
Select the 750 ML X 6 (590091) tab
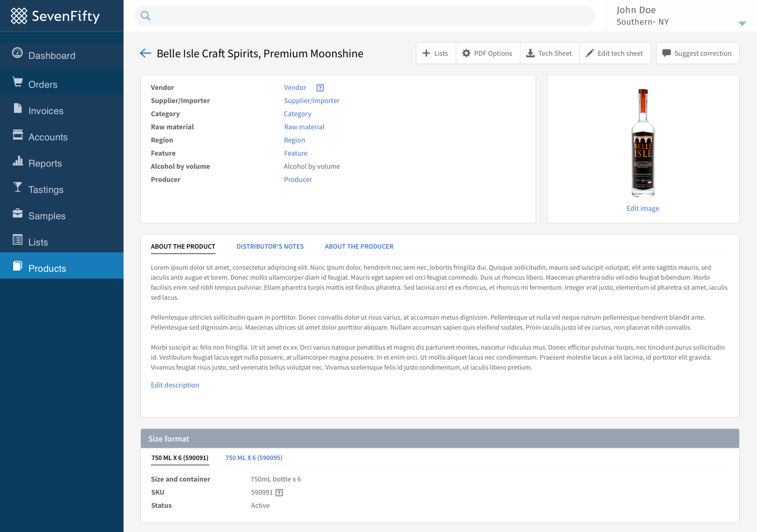click(x=180, y=458)
